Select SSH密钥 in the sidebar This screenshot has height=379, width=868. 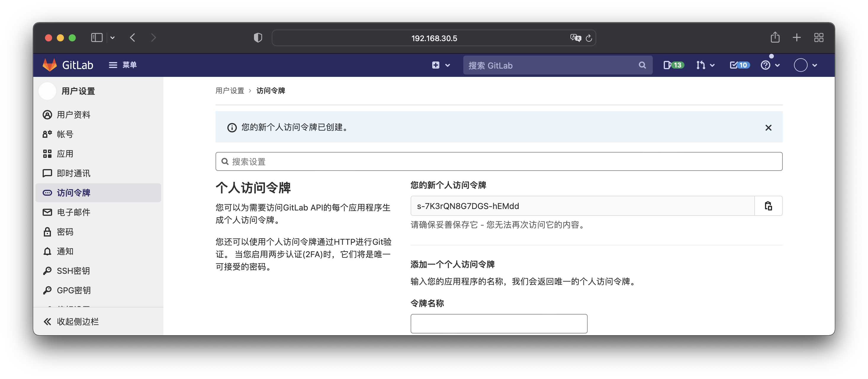pos(73,271)
